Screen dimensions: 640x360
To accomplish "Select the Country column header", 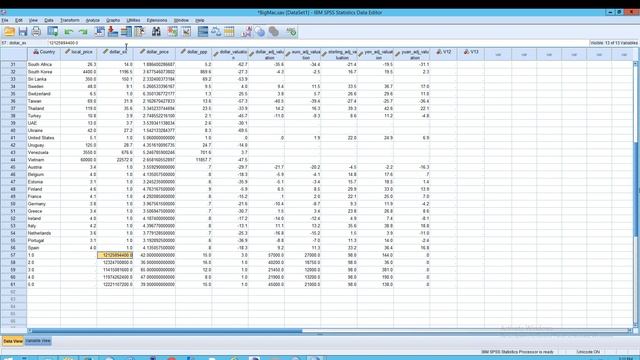I will pos(44,54).
